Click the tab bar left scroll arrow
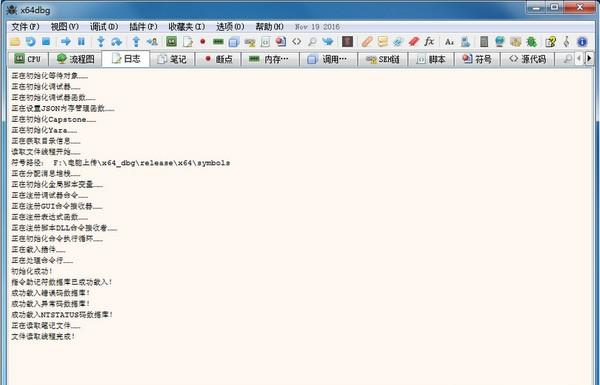Screen dimensions: 600x385 point(579,59)
